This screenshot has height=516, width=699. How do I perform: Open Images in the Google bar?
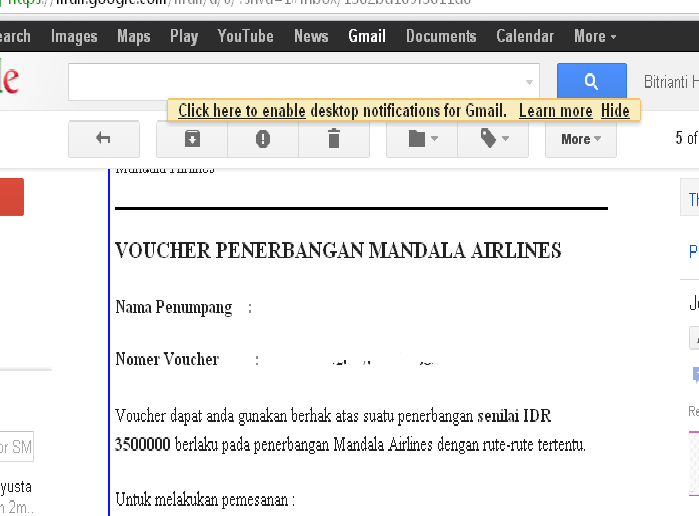click(x=74, y=36)
